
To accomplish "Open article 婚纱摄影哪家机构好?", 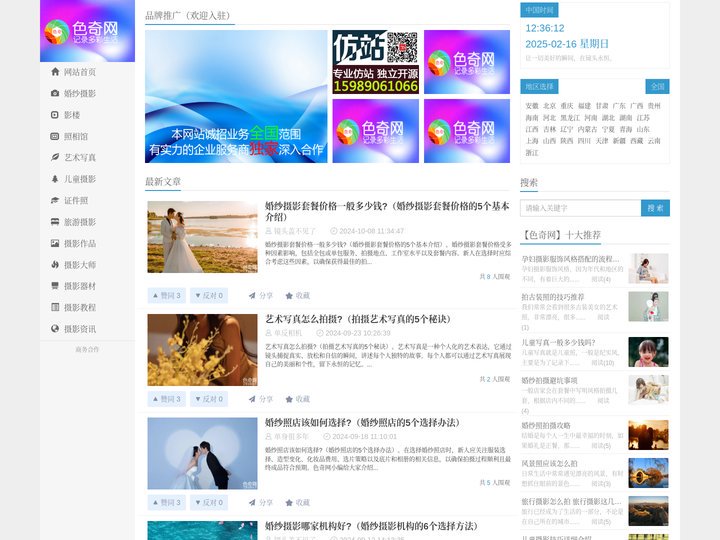I will (x=371, y=526).
